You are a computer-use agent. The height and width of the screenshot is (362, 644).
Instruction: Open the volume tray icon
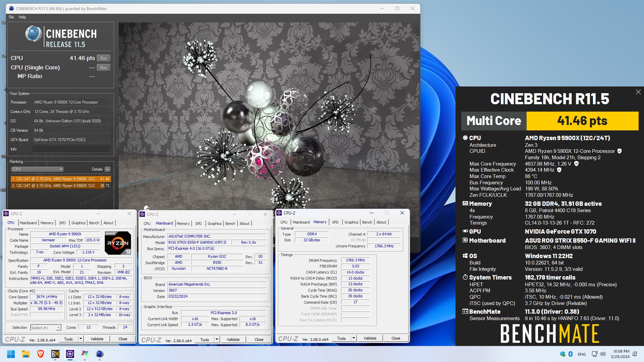603,354
